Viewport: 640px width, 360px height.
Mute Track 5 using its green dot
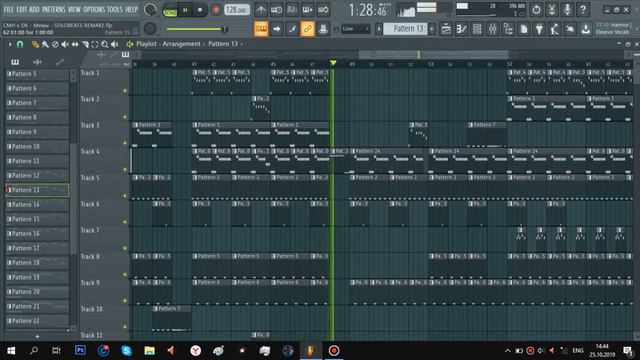125,196
